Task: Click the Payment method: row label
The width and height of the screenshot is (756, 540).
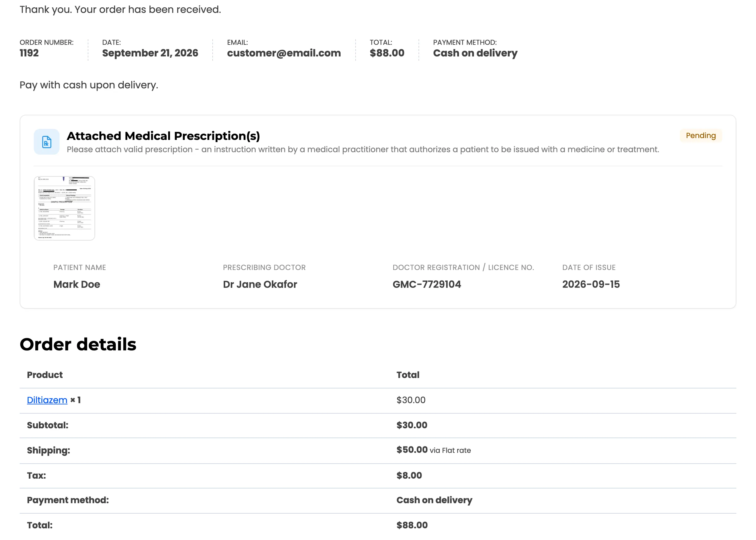Action: click(x=68, y=500)
